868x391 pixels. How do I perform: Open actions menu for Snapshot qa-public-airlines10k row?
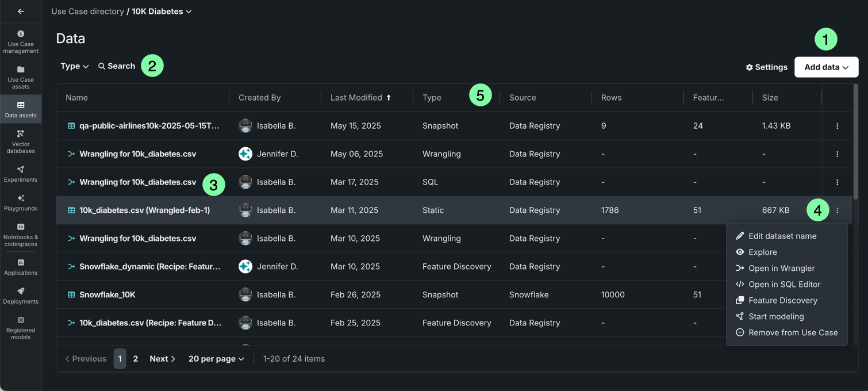coord(837,126)
